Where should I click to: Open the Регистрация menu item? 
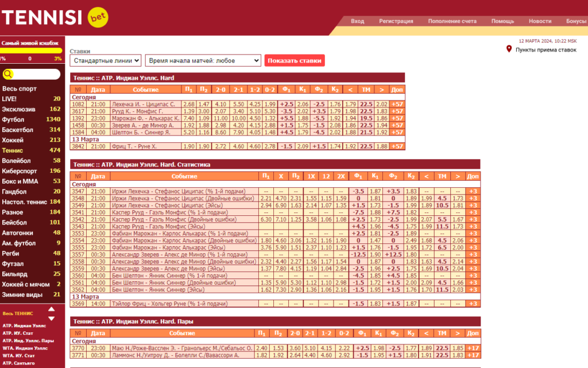(x=396, y=21)
